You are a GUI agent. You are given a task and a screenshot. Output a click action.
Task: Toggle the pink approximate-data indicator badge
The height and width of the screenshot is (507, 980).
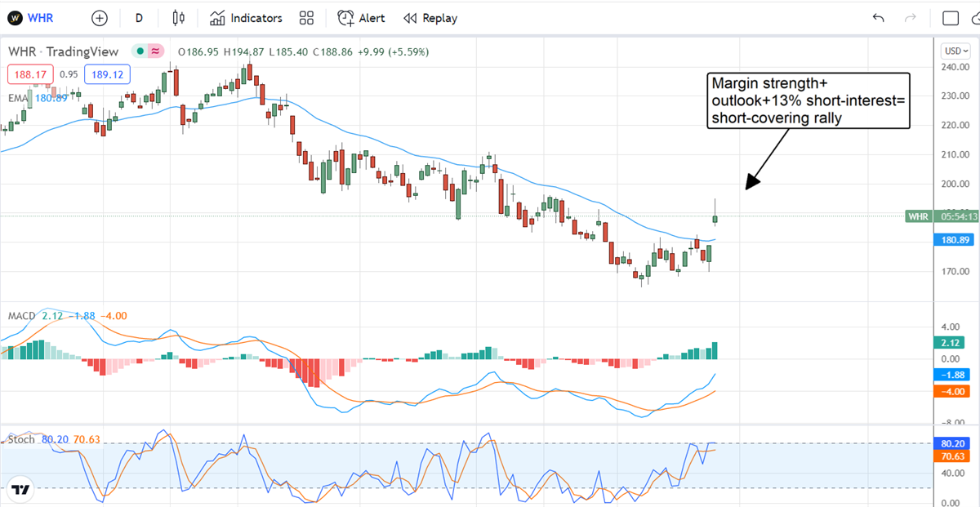click(x=153, y=51)
